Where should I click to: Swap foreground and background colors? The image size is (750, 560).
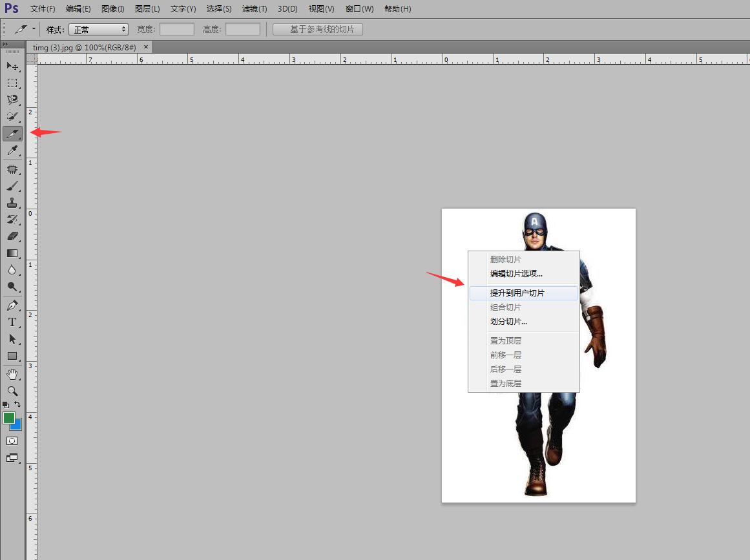tap(17, 404)
